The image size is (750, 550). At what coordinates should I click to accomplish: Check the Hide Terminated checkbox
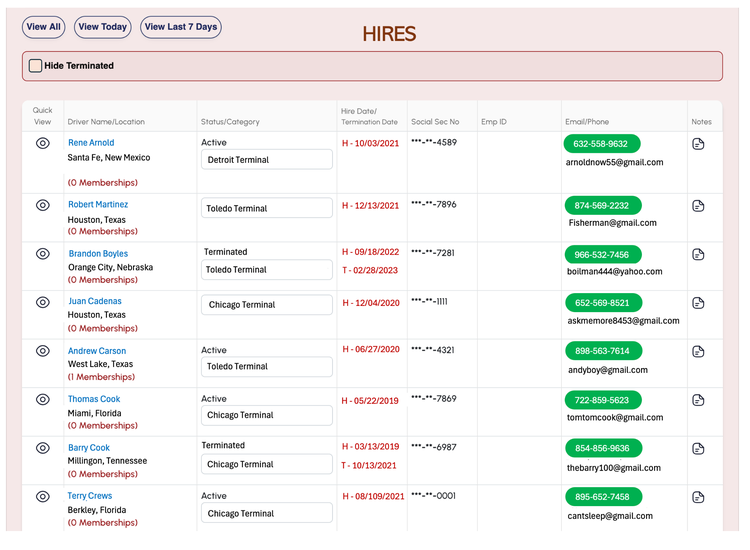(x=35, y=66)
